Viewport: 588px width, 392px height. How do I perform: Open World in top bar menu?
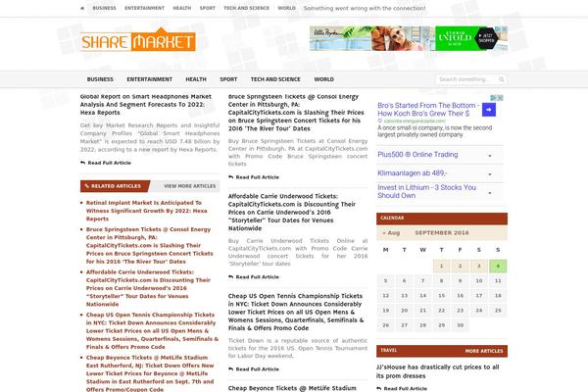(286, 8)
